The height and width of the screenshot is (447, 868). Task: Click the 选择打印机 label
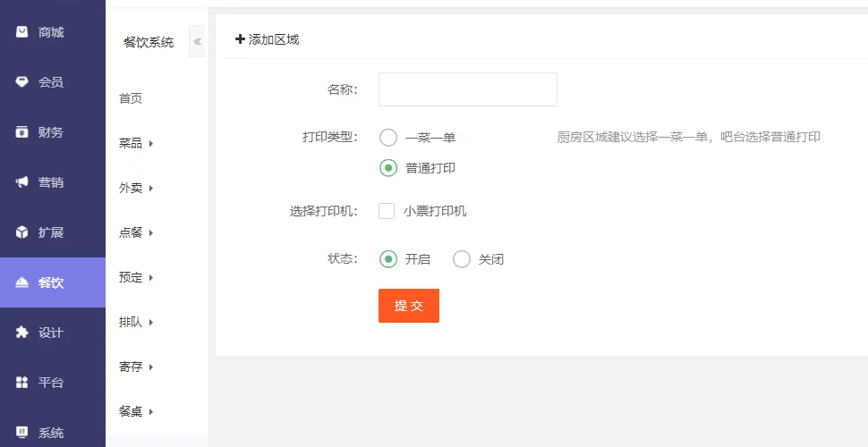[x=324, y=211]
